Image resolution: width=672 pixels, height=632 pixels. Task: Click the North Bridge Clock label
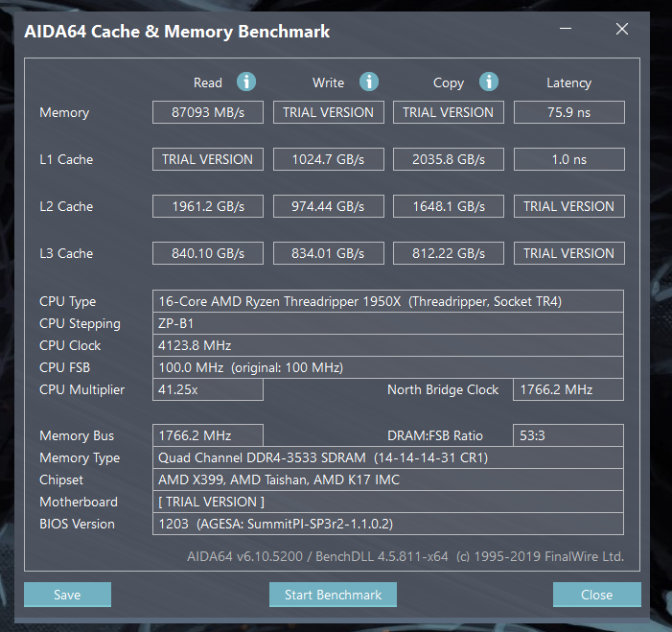point(443,389)
